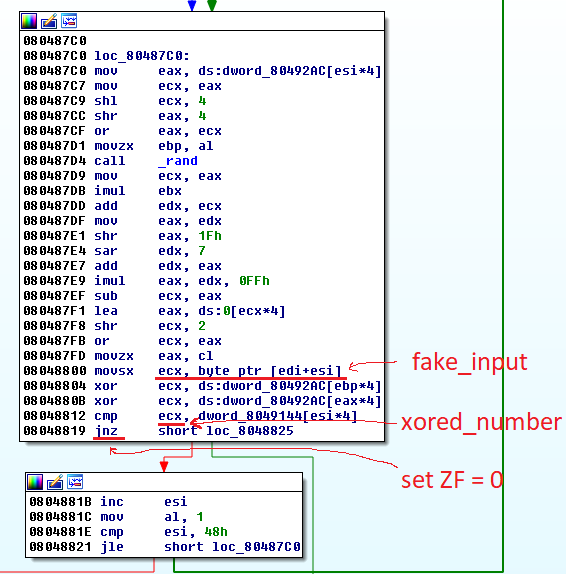Click or eax, ecx at 080487CF
The width and height of the screenshot is (566, 574).
[x=122, y=131]
